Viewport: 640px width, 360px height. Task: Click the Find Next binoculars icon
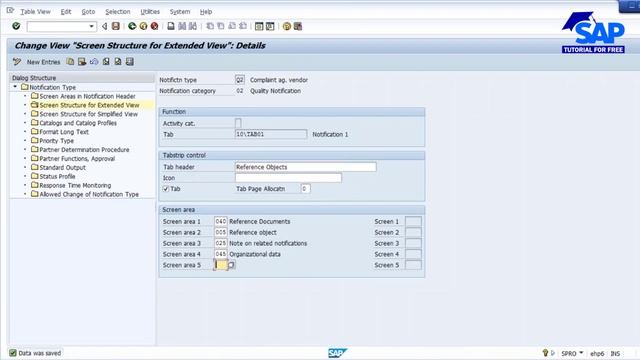(x=193, y=26)
